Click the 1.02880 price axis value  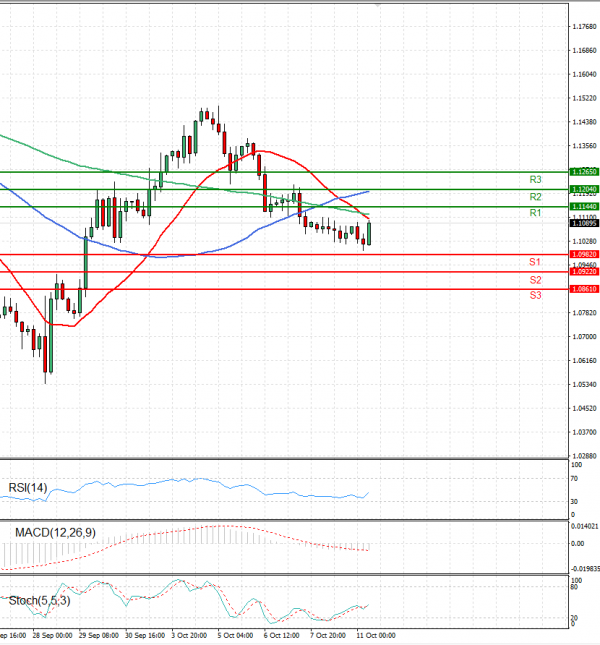(584, 456)
